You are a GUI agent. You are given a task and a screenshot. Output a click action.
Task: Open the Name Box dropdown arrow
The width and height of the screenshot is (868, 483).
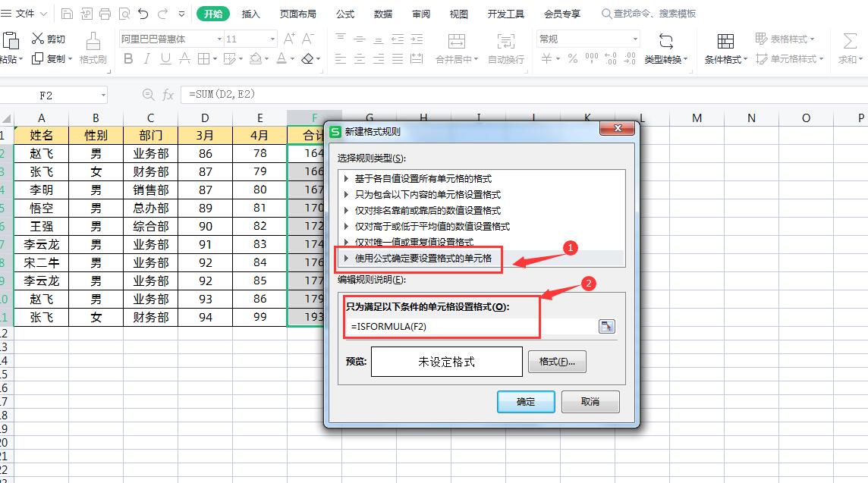click(103, 96)
